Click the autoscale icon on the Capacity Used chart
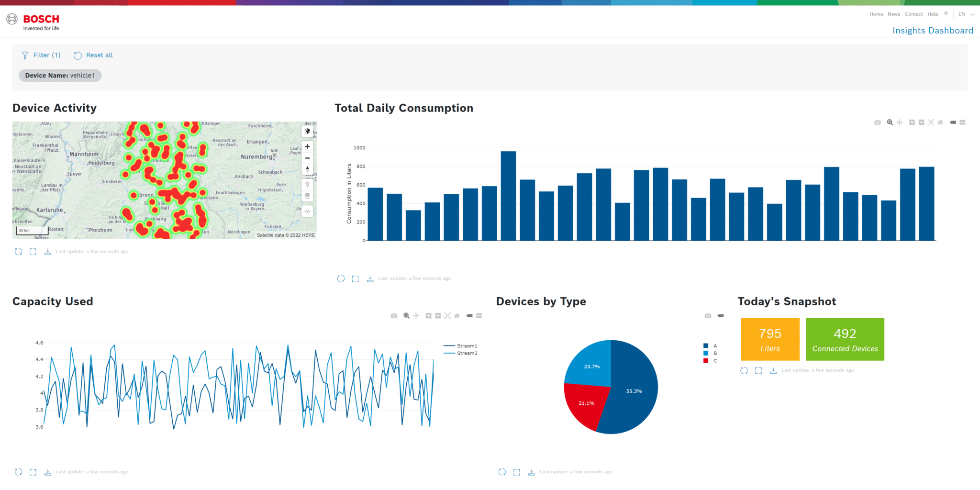 [x=447, y=315]
